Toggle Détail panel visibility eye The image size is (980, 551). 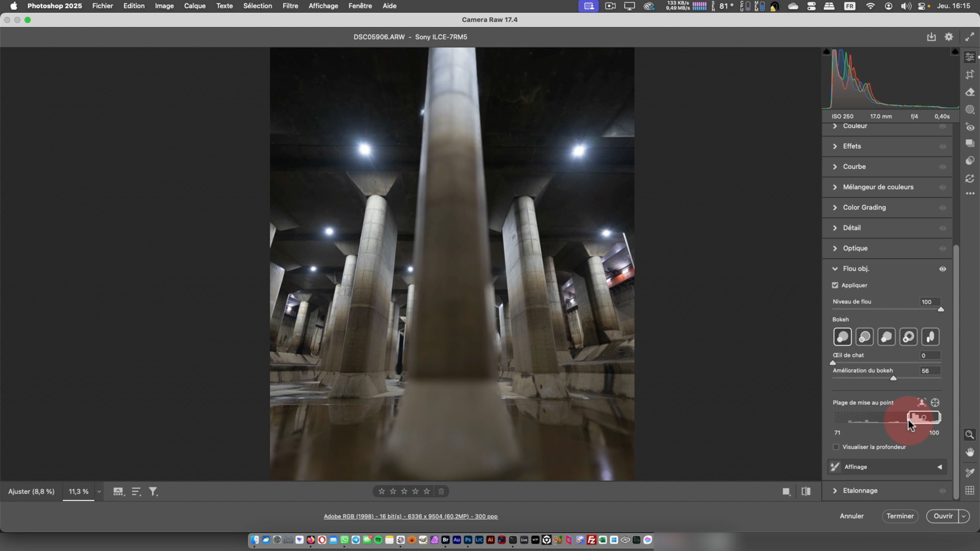pyautogui.click(x=942, y=228)
